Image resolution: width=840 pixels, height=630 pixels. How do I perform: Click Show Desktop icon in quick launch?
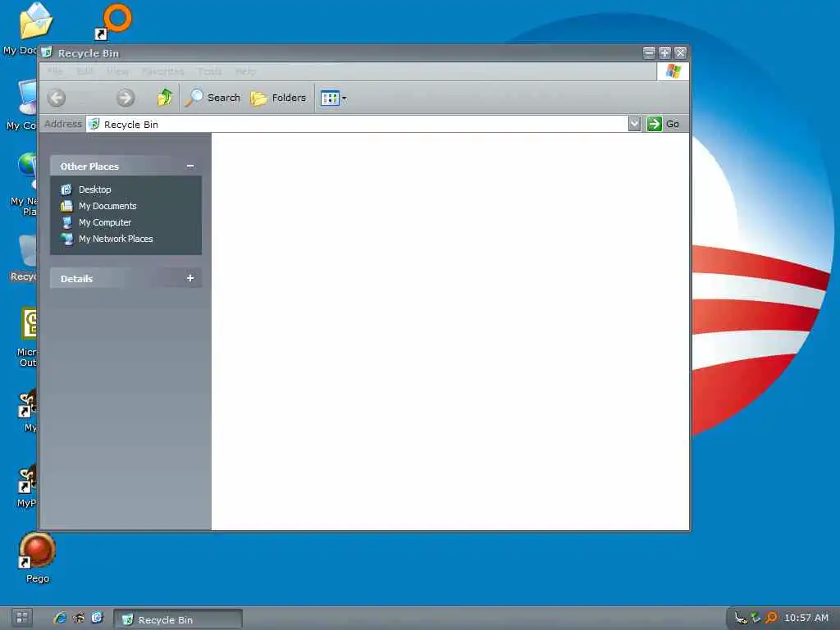click(97, 618)
